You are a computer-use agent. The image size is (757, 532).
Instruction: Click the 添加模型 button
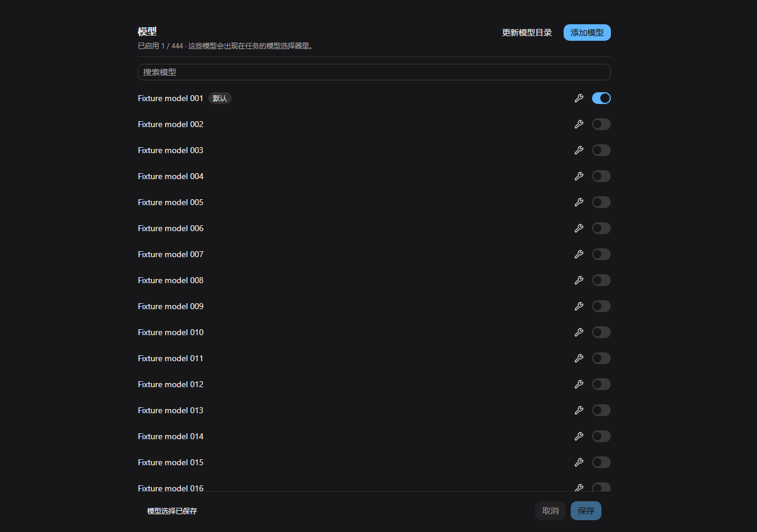[x=587, y=33]
